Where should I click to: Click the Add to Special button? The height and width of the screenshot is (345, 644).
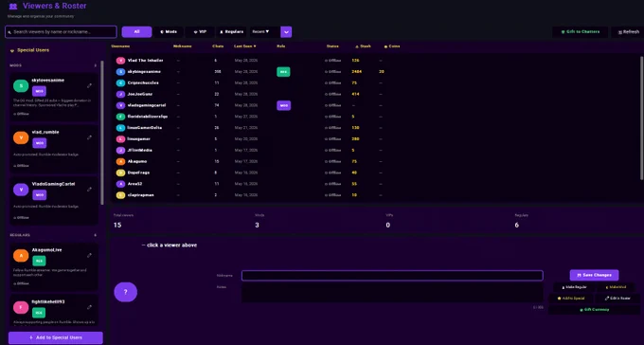click(x=570, y=299)
